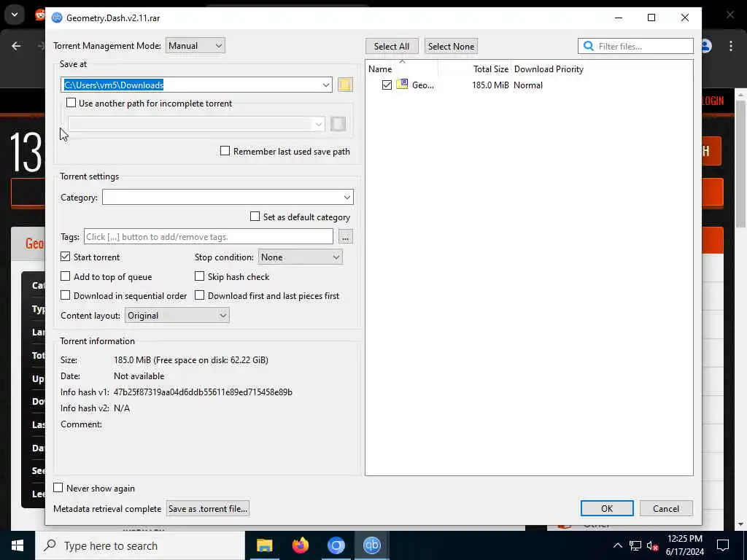The image size is (747, 560).
Task: Cancel the add torrent dialog
Action: pyautogui.click(x=666, y=508)
